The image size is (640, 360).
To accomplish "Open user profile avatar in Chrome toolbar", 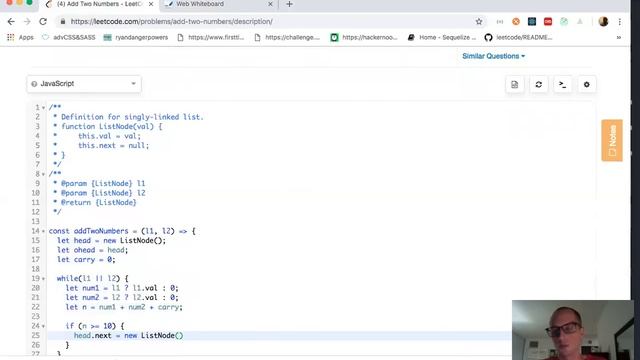I will (603, 22).
